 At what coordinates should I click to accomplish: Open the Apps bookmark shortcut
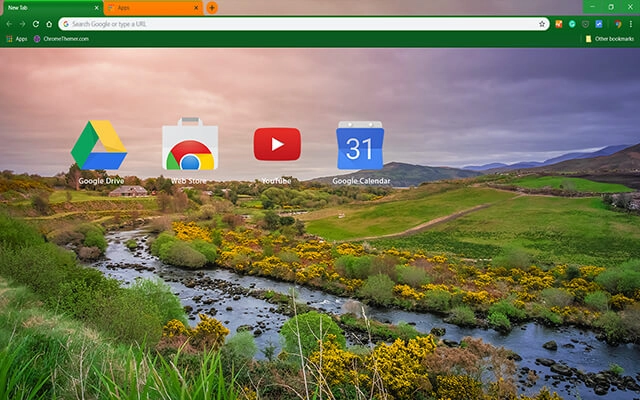coord(17,39)
